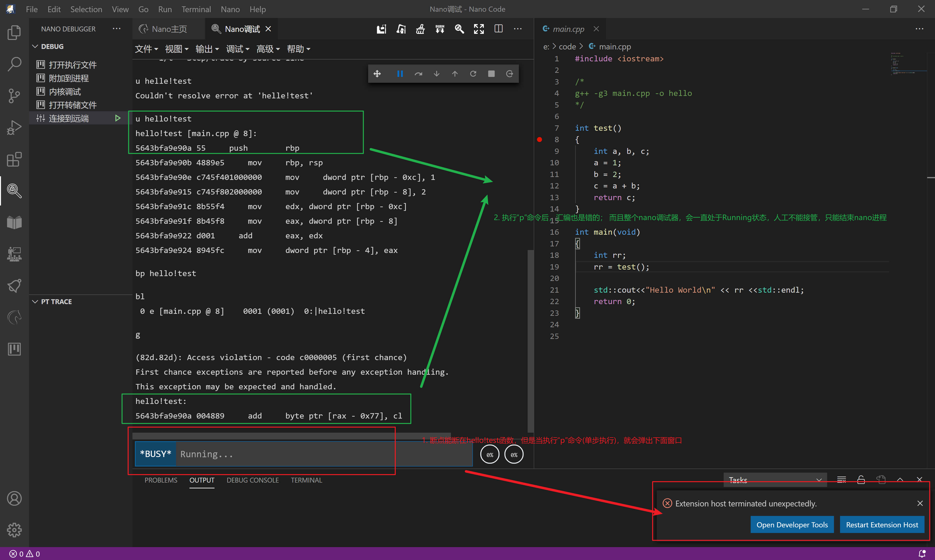The width and height of the screenshot is (935, 560).
Task: Click the last circular icon in debug toolbar
Action: click(509, 74)
